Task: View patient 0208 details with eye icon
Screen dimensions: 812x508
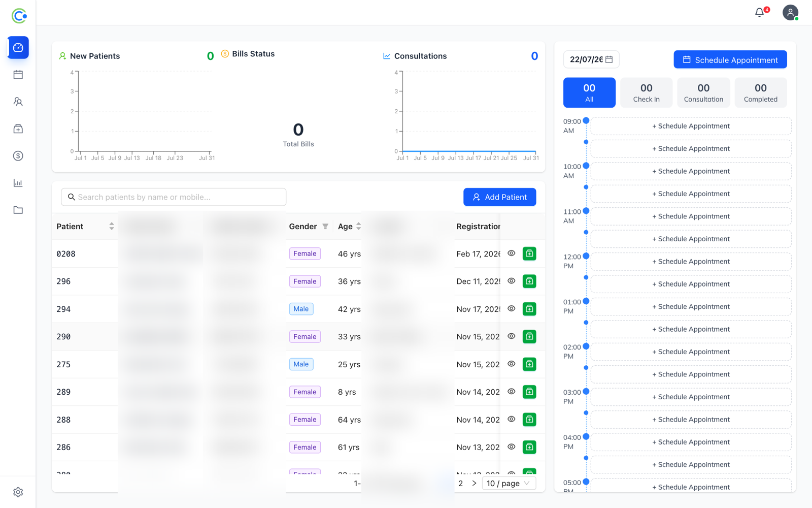Action: 512,253
